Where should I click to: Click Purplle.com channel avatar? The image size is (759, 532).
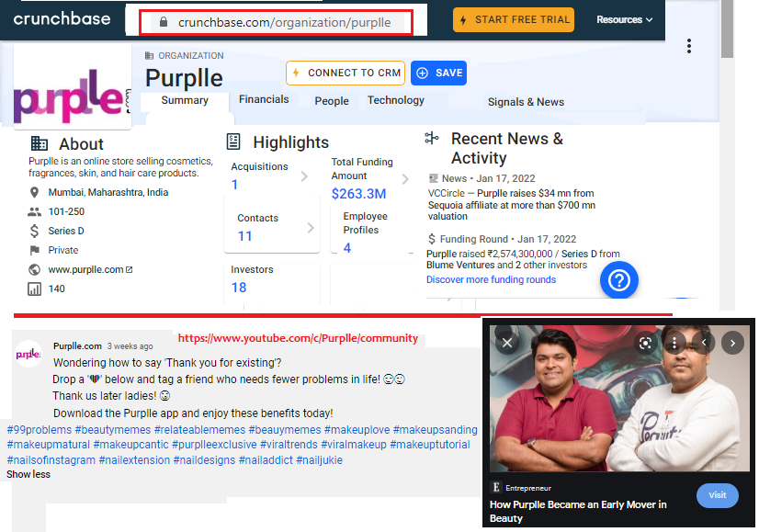(x=28, y=354)
